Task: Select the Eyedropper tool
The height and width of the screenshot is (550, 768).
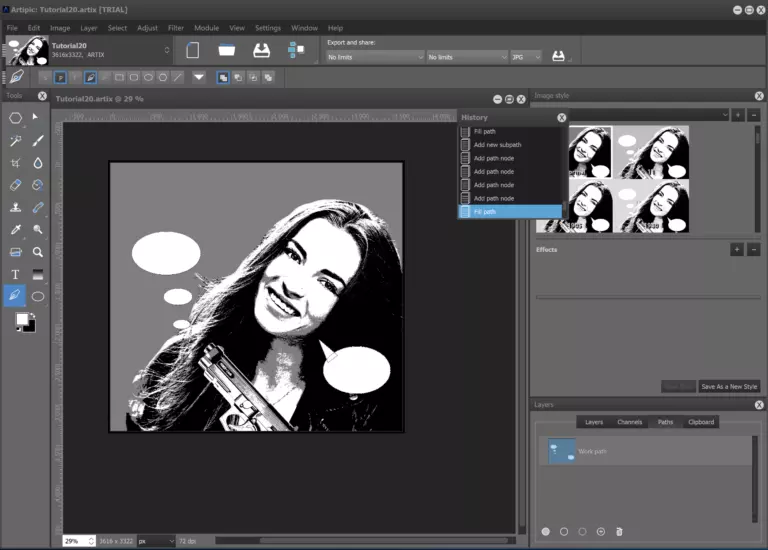Action: 16,230
